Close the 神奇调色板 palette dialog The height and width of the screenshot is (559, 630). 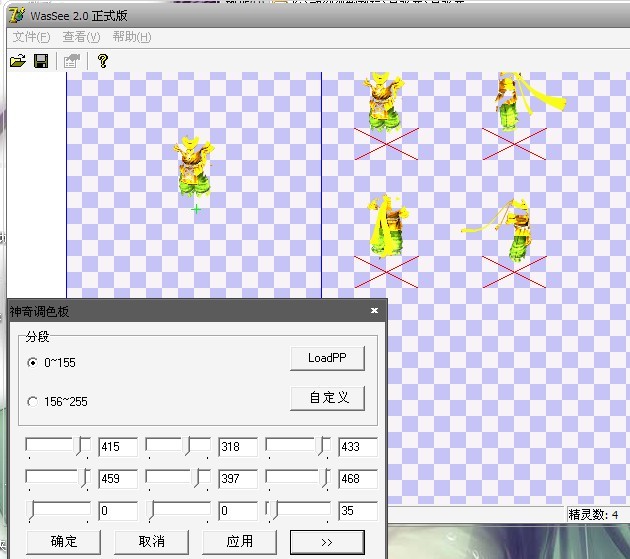click(374, 311)
